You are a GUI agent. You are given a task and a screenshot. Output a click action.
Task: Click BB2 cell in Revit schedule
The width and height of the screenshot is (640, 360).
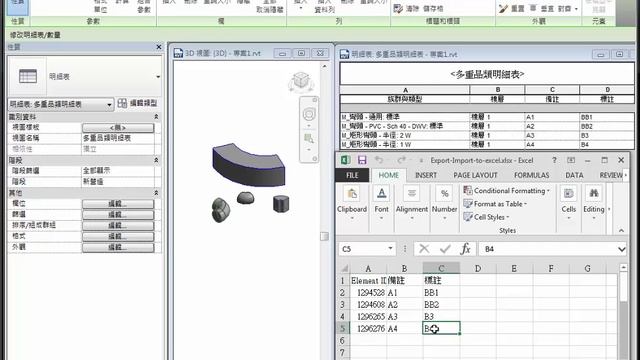click(x=607, y=126)
